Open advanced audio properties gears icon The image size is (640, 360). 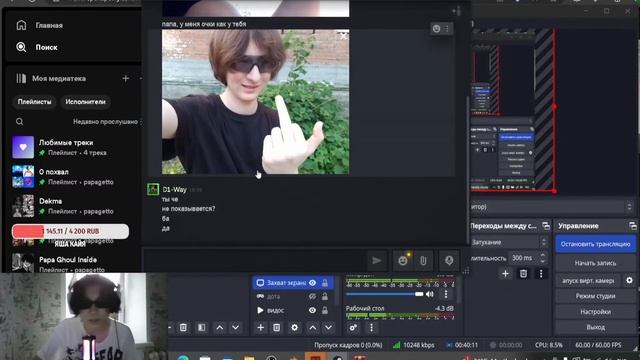pyautogui.click(x=353, y=327)
